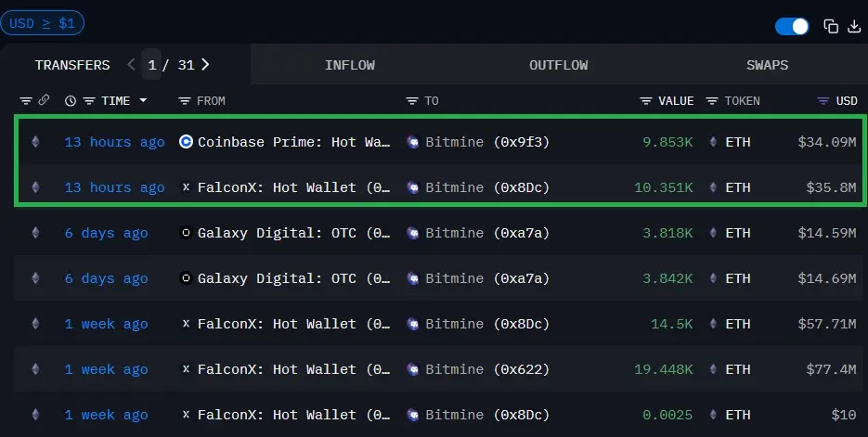
Task: Click the TIME sort dropdown arrow
Action: point(143,101)
